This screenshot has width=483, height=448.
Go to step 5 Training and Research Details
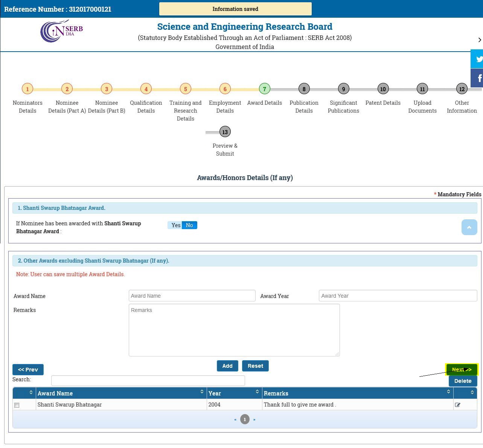(186, 89)
